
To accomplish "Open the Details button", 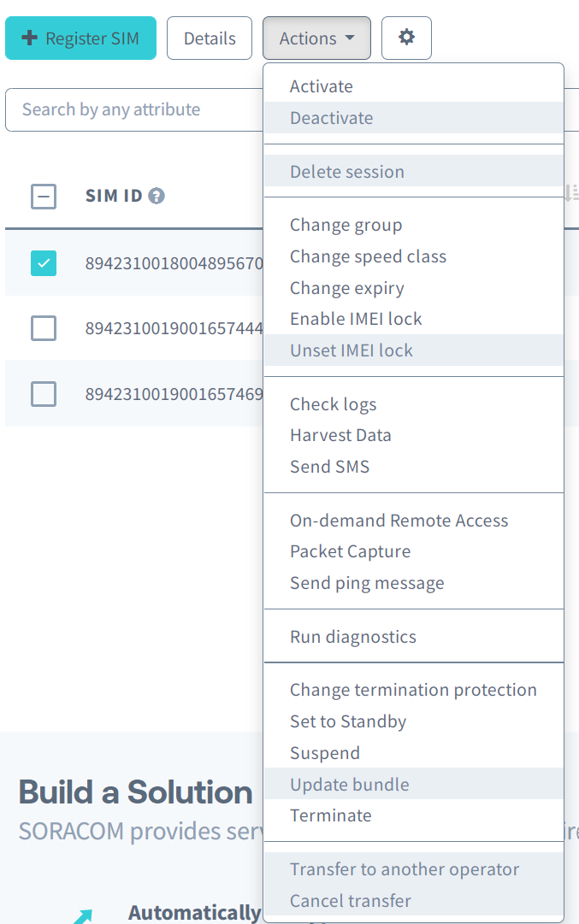I will click(210, 38).
